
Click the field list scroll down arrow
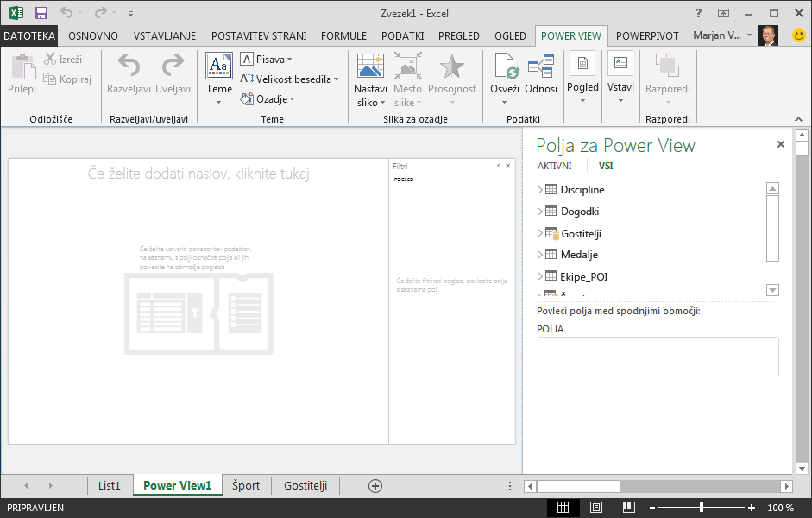[772, 290]
